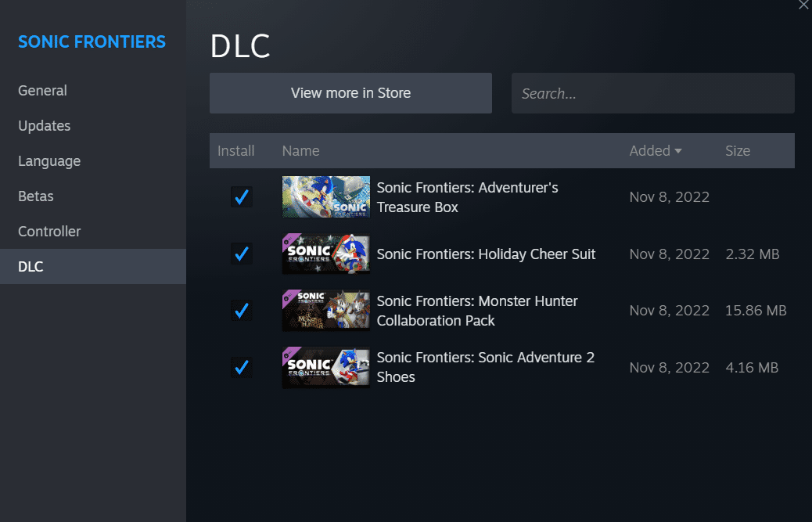Select the Language settings tab
The image size is (812, 522).
pyautogui.click(x=49, y=160)
